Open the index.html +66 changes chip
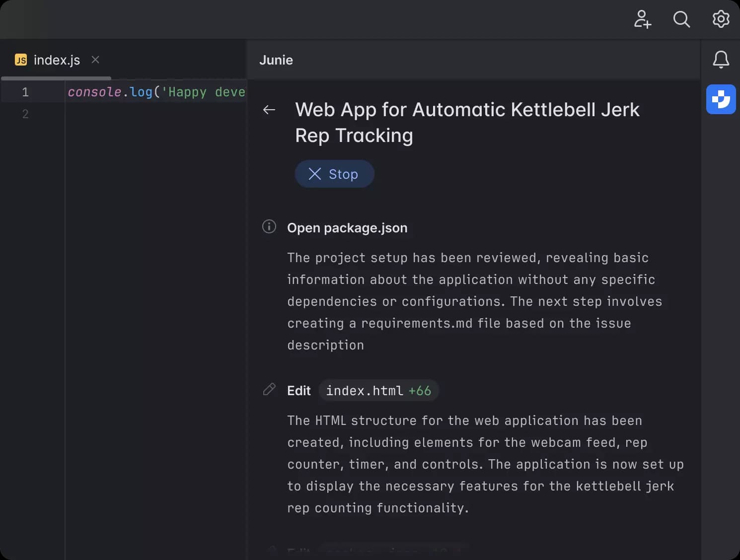Screen dimensions: 740x560 tap(378, 390)
